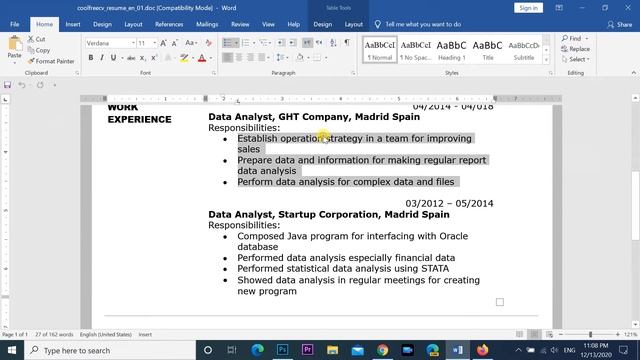Redo the previous action
The image size is (640, 360).
(x=40, y=85)
